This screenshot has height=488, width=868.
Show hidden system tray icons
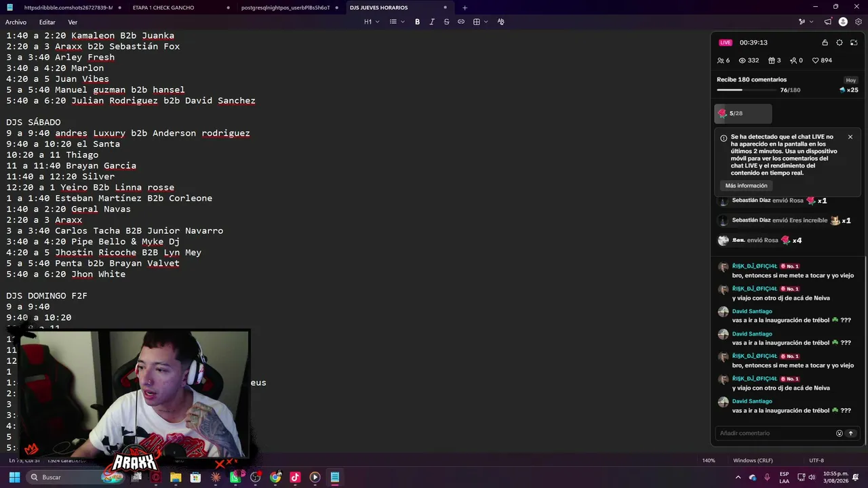[738, 477]
